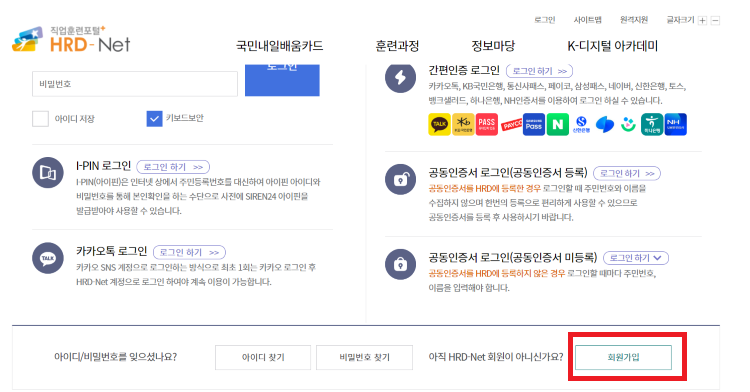Click the 카카오톡 로그인 heading
Viewport: 750px width, 392px height.
tap(111, 251)
